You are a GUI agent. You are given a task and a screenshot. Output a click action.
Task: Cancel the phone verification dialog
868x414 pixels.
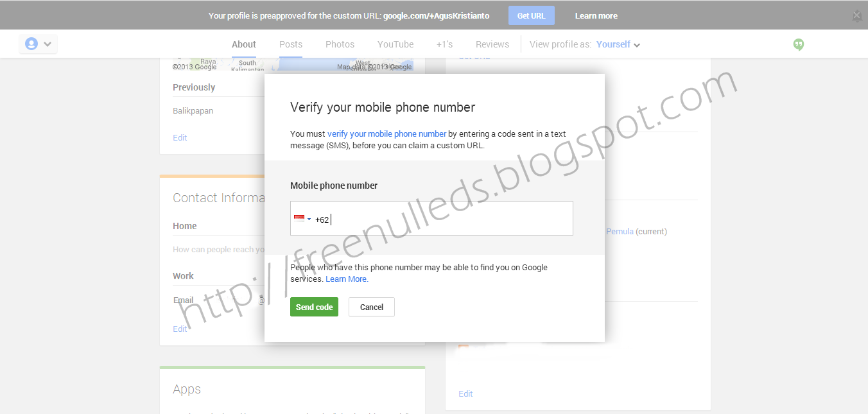pos(372,307)
